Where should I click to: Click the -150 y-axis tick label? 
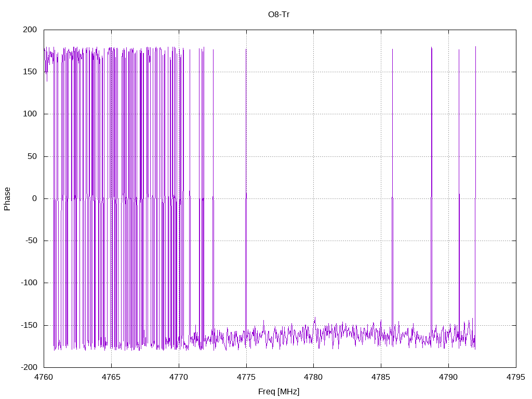click(29, 325)
